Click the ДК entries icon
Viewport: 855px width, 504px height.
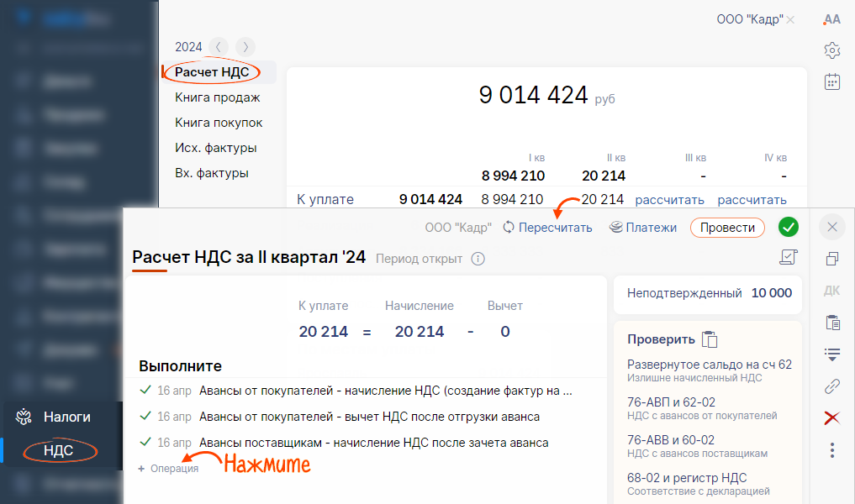click(x=831, y=291)
